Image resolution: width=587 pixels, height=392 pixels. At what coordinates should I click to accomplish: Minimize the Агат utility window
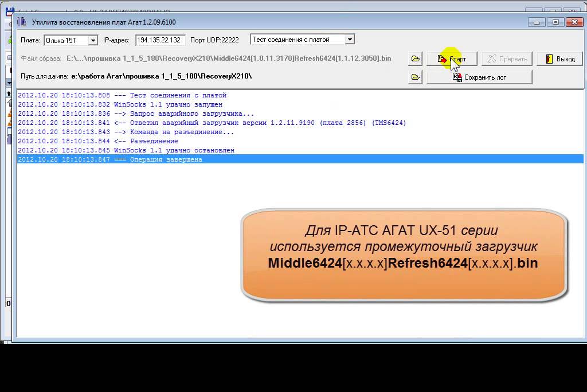537,22
